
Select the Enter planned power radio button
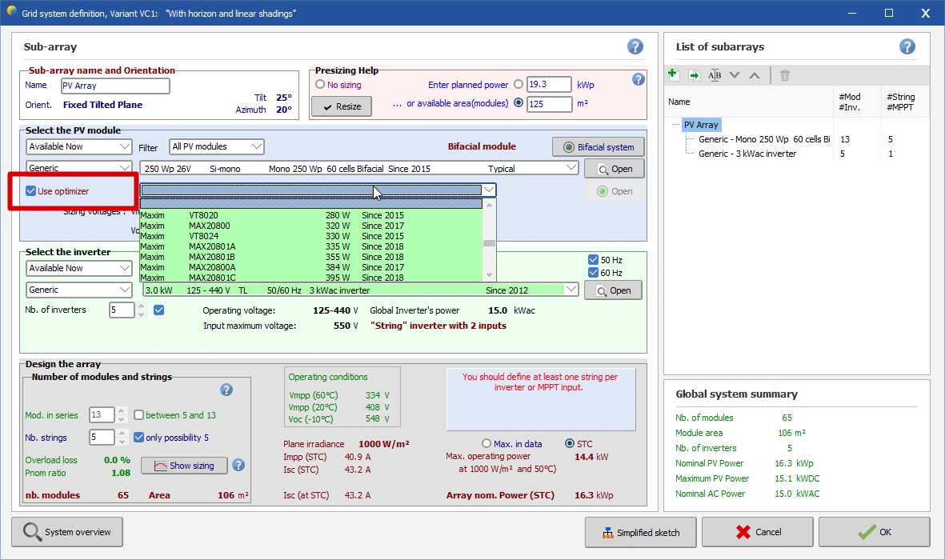pos(519,84)
